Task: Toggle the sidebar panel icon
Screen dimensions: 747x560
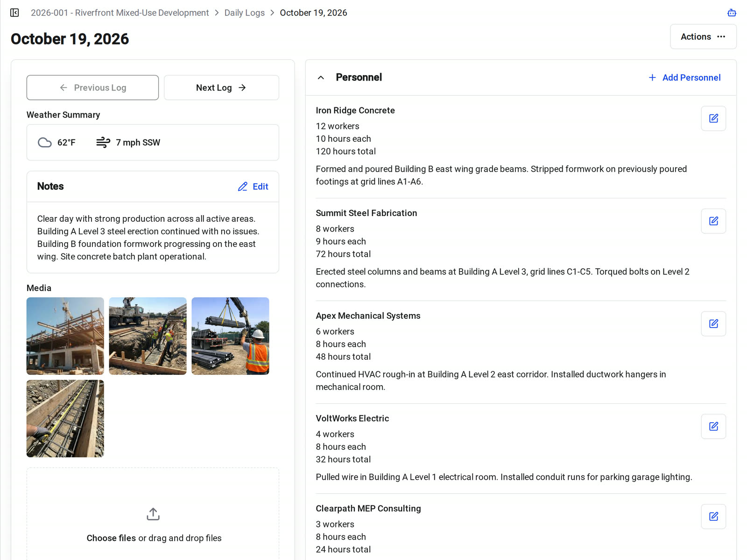Action: (x=14, y=13)
